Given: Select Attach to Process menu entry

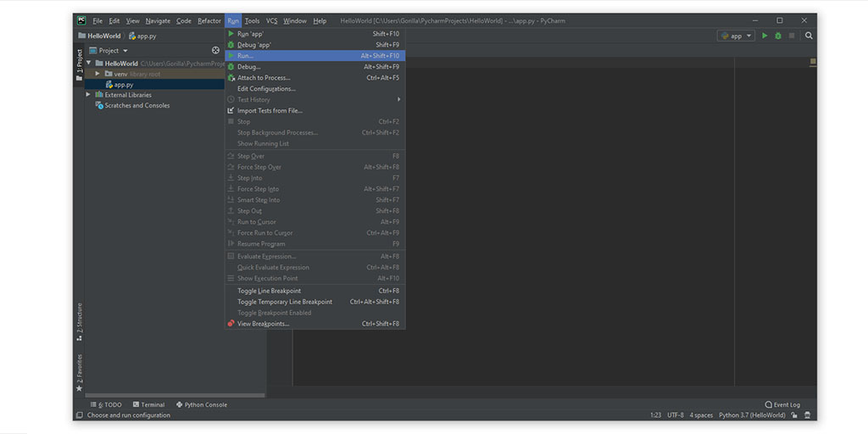Looking at the screenshot, I should (x=315, y=77).
